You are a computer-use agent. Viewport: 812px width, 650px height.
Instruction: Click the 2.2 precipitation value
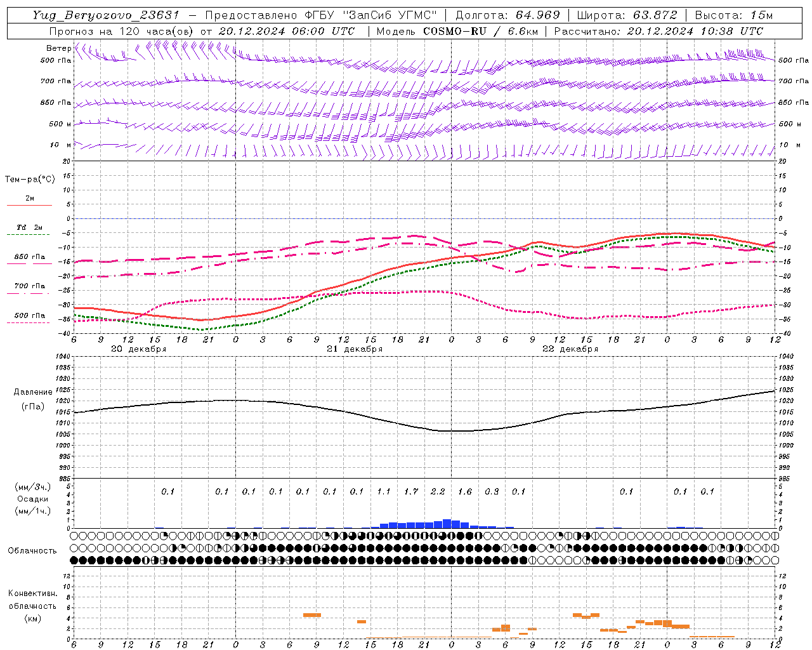[x=438, y=492]
